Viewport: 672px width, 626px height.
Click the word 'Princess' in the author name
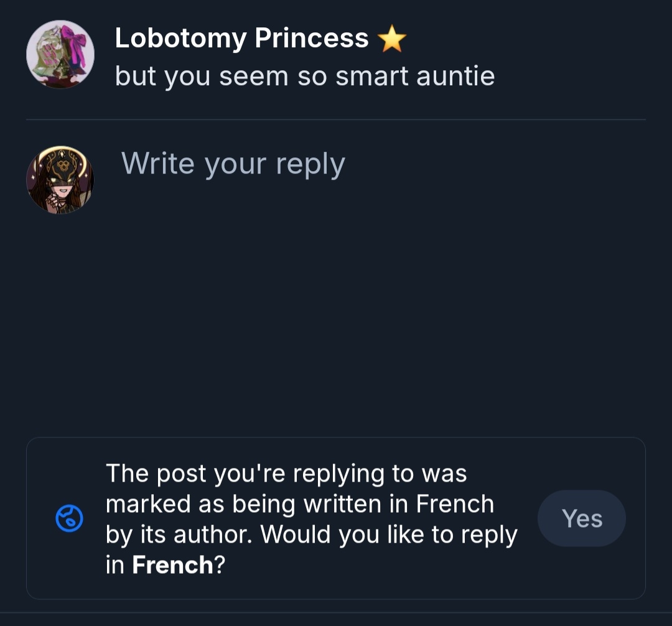coord(312,39)
